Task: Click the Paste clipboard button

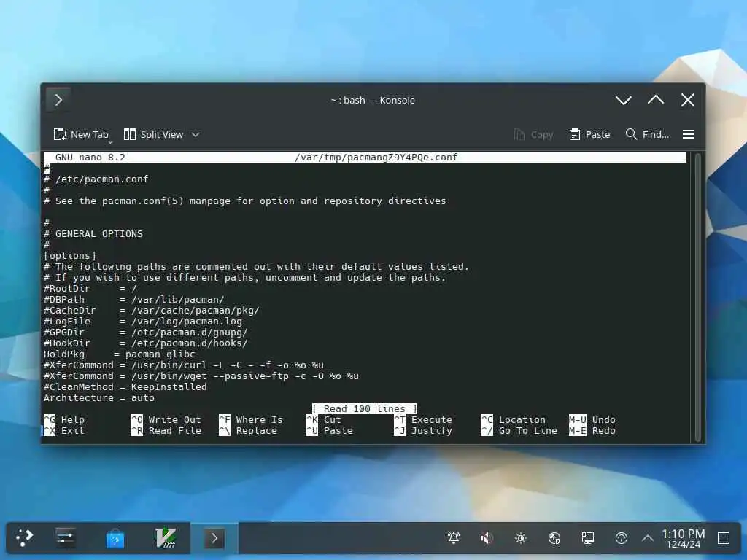Action: click(x=589, y=135)
